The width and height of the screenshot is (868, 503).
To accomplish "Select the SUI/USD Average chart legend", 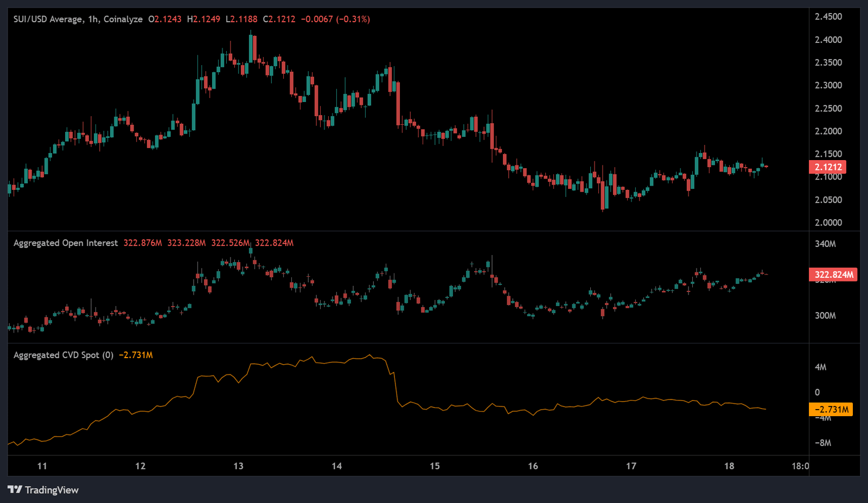I will point(48,18).
